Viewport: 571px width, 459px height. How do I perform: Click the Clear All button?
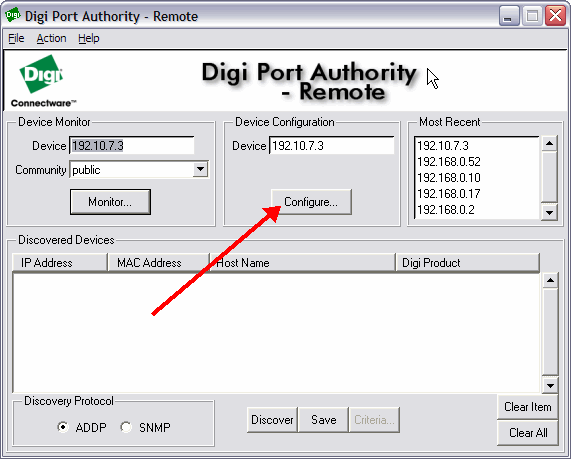point(528,433)
